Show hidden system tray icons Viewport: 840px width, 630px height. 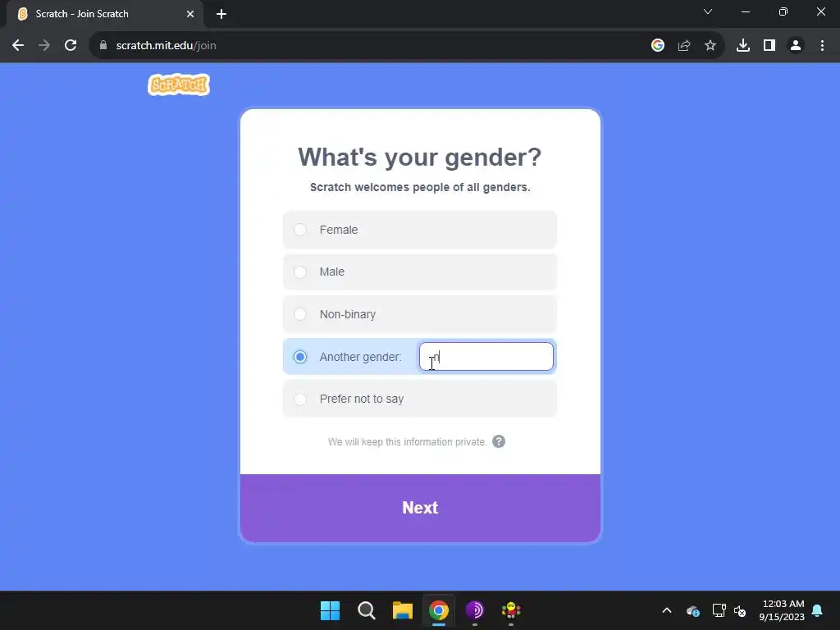click(667, 610)
